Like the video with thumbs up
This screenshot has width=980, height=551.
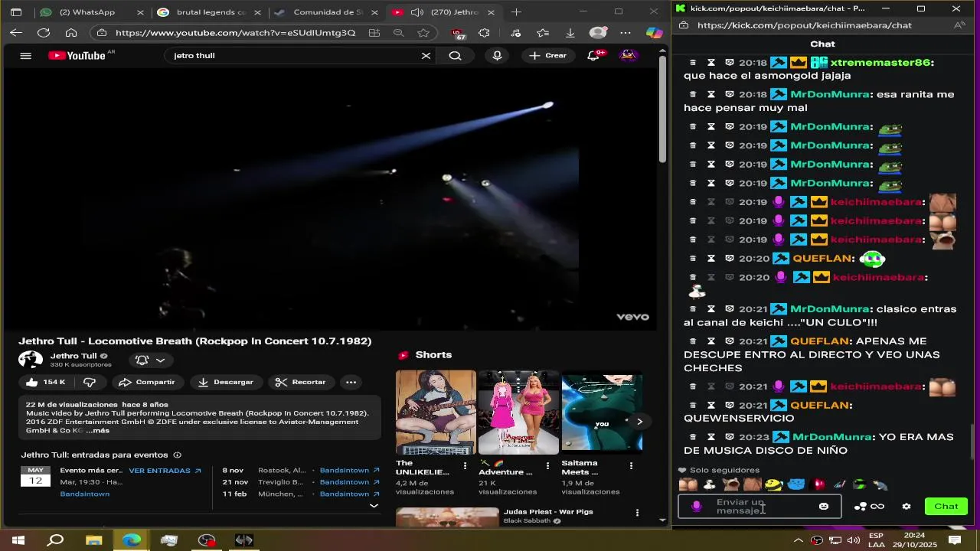[46, 382]
